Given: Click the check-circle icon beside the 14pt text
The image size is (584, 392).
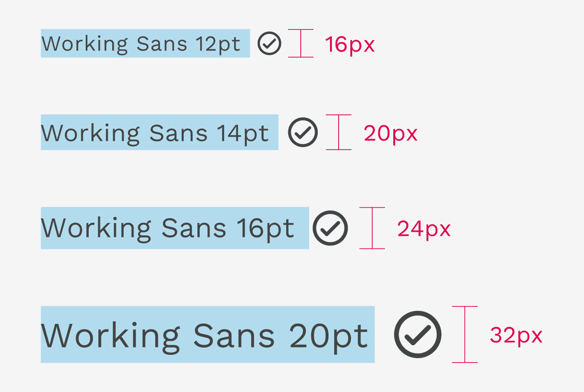Looking at the screenshot, I should [x=303, y=133].
